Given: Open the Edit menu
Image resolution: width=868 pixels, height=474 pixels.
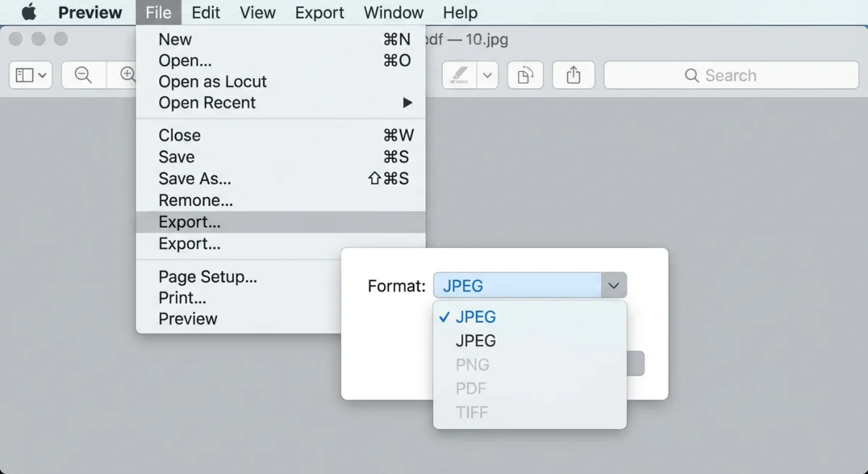Looking at the screenshot, I should pos(206,12).
